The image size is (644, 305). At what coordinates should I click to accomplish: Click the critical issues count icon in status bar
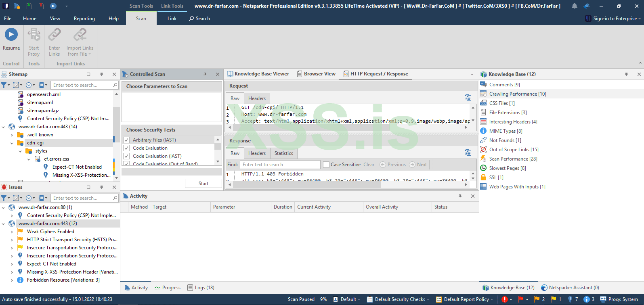pyautogui.click(x=504, y=299)
